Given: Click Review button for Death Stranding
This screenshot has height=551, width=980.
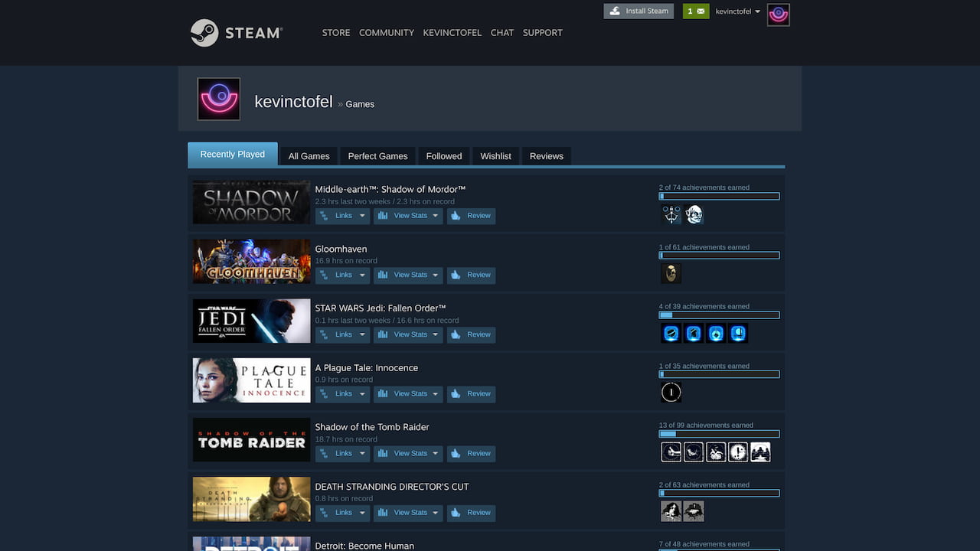Looking at the screenshot, I should 472,513.
